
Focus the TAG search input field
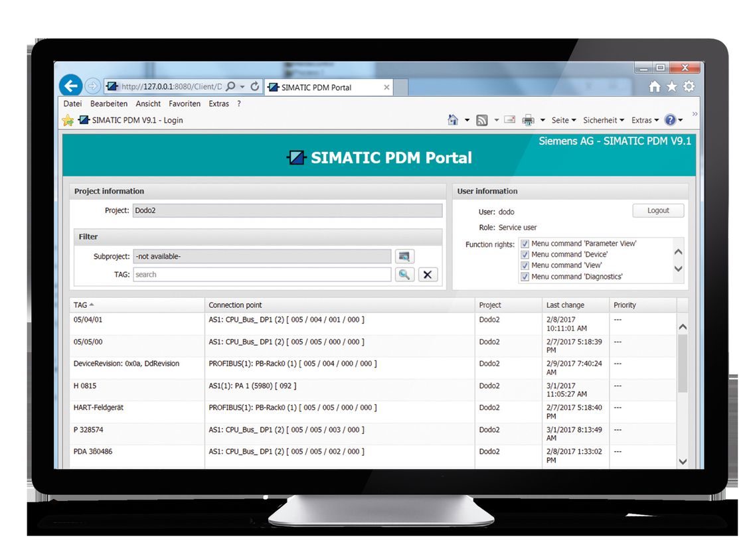[x=262, y=274]
